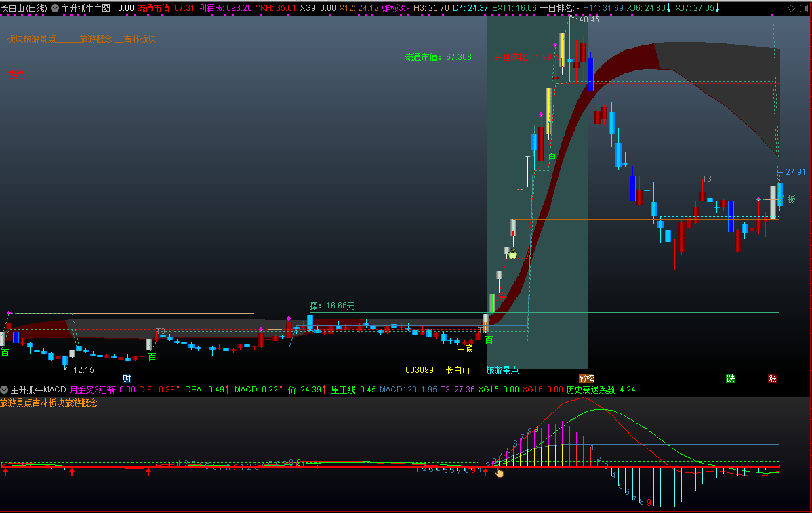
Task: Click the H3: 25.70 header value
Action: [431, 8]
